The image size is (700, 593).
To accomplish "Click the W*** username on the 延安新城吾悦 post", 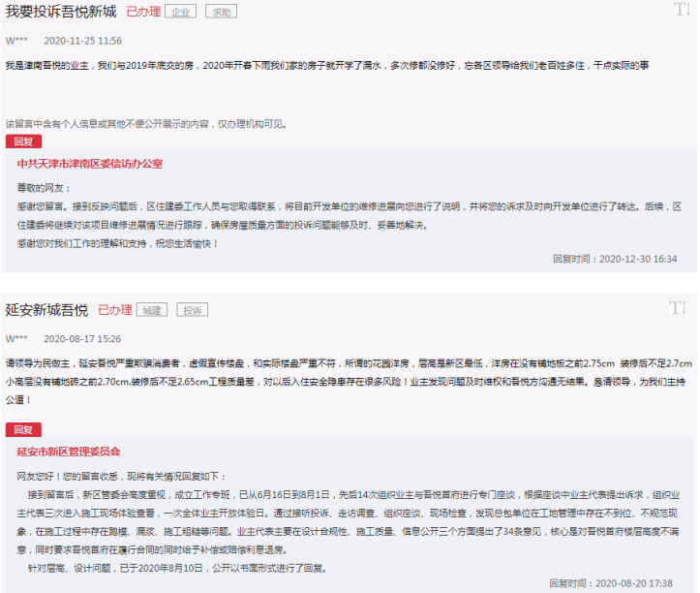I will point(16,338).
